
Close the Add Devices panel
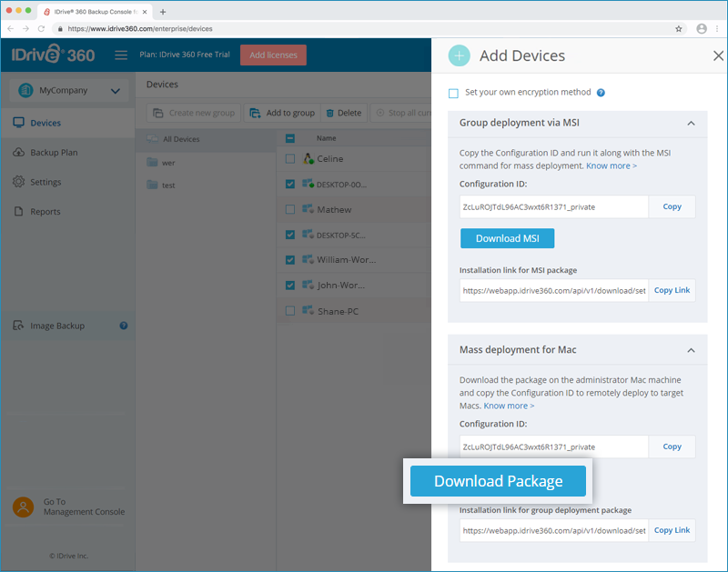click(x=718, y=56)
